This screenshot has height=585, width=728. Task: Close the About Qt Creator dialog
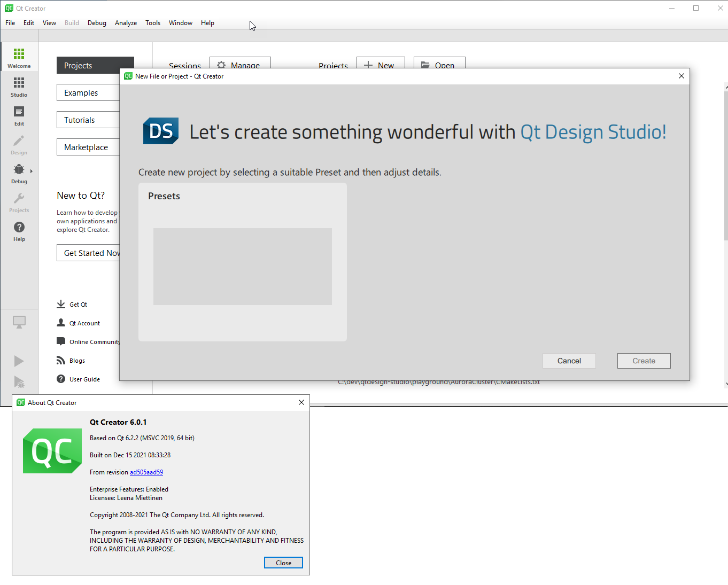click(x=283, y=563)
